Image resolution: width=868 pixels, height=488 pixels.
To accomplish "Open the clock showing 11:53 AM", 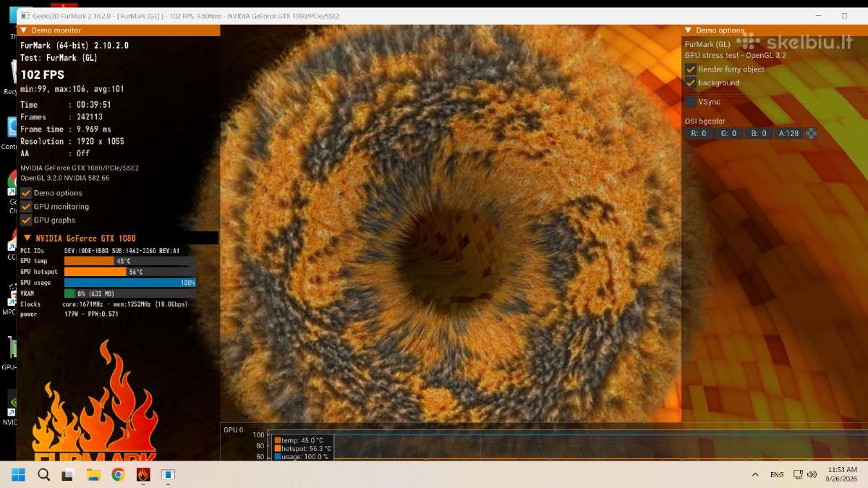I will 842,474.
